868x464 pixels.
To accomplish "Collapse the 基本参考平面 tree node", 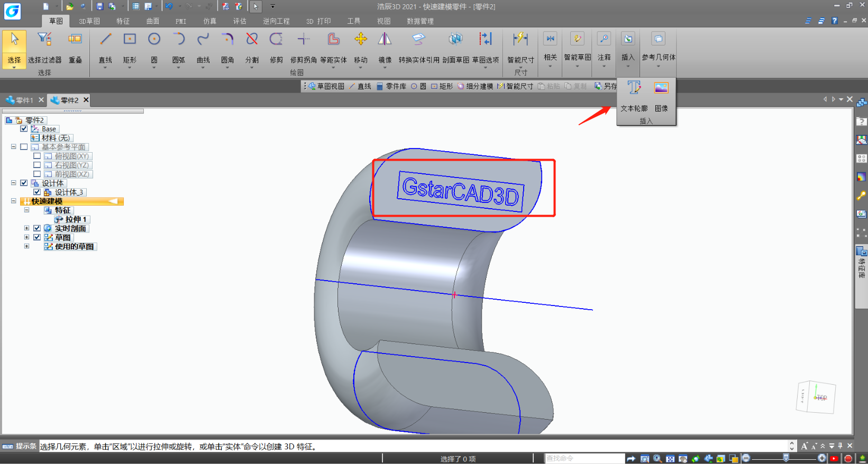I will (14, 147).
